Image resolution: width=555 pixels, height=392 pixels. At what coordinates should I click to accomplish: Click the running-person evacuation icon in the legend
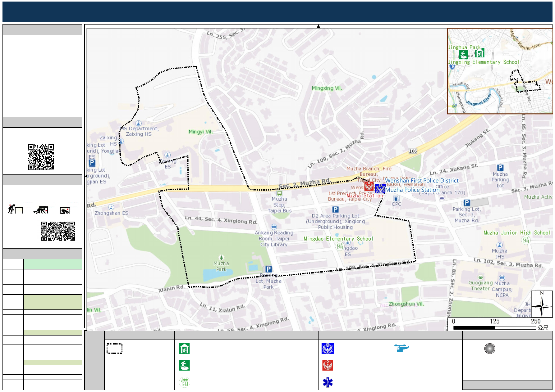click(x=184, y=365)
